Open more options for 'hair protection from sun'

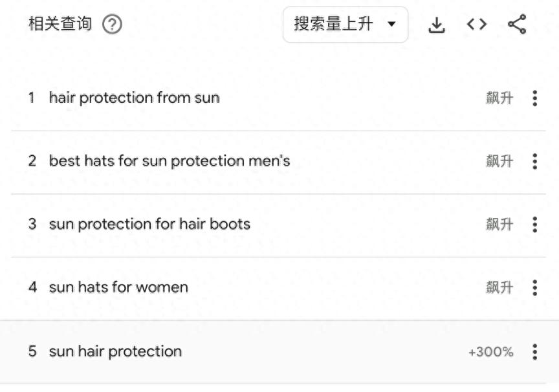click(x=534, y=98)
